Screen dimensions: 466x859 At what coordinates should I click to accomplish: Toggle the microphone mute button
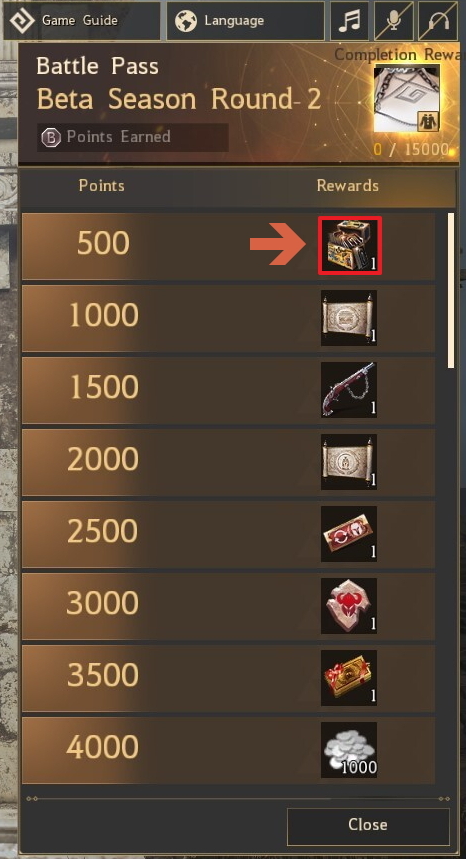click(393, 21)
